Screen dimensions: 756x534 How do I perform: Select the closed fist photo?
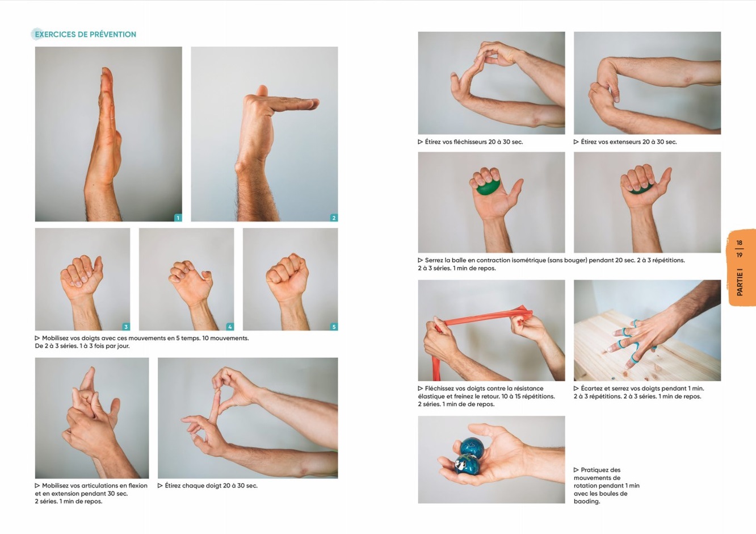click(290, 279)
